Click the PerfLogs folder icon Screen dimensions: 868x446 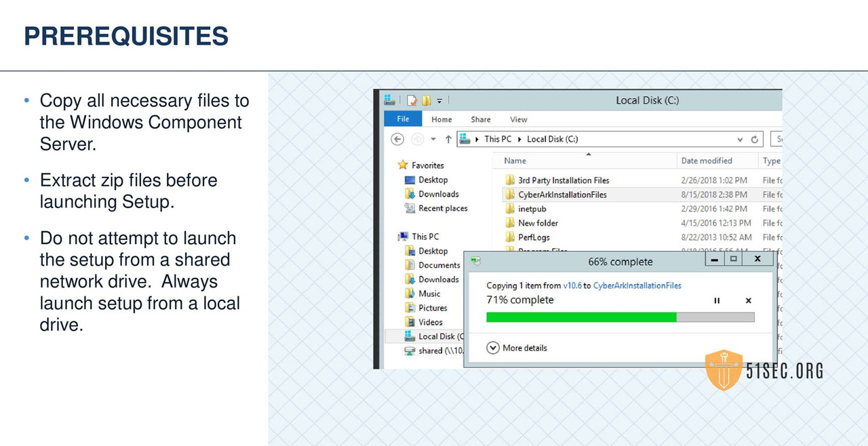click(x=510, y=237)
